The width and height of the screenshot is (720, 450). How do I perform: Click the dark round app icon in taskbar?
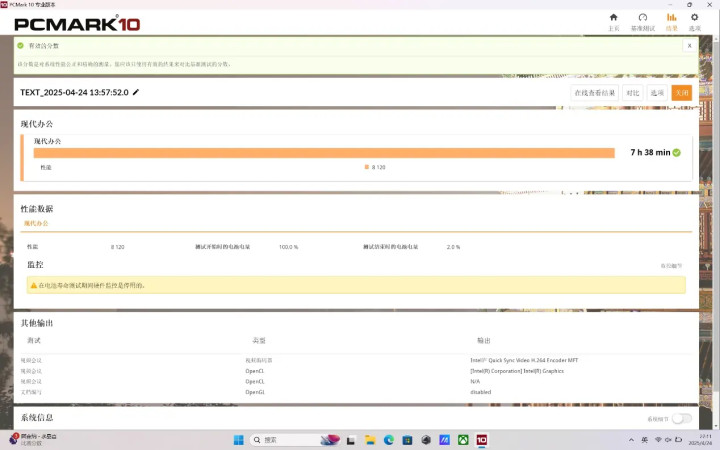tap(426, 440)
